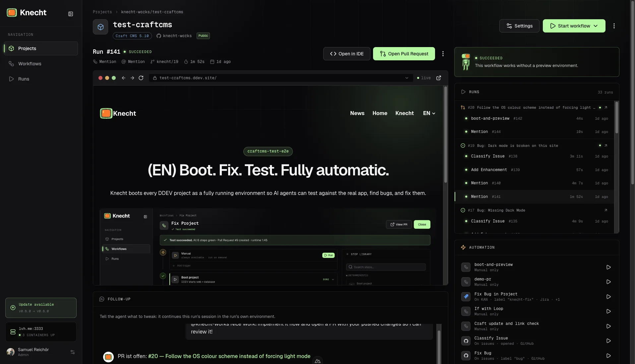Reload the preview browser page
The height and width of the screenshot is (364, 635).
(x=141, y=78)
